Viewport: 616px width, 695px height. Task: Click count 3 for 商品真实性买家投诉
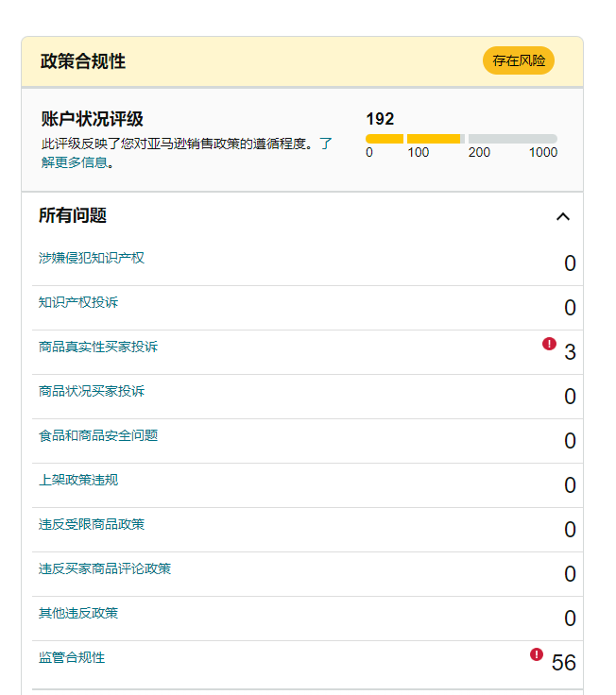570,352
